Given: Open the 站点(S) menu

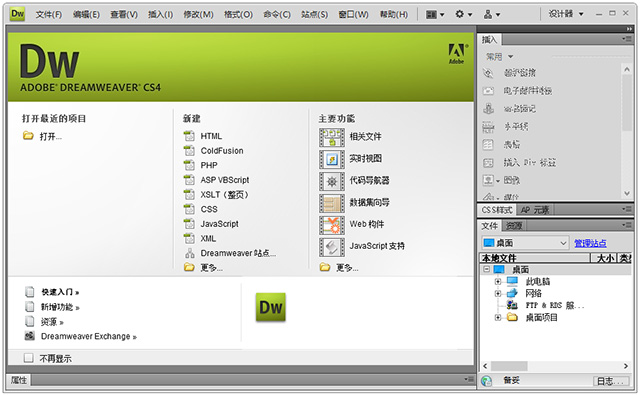Looking at the screenshot, I should click(314, 15).
